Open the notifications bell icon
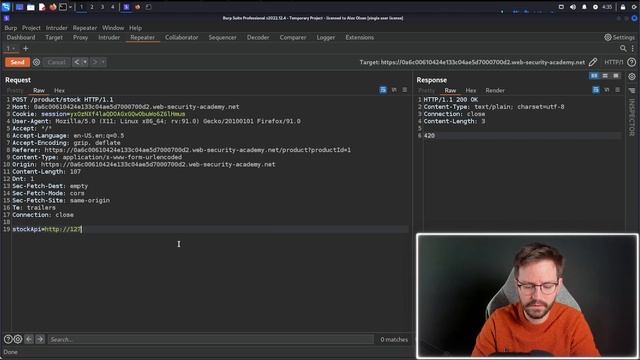 point(584,7)
